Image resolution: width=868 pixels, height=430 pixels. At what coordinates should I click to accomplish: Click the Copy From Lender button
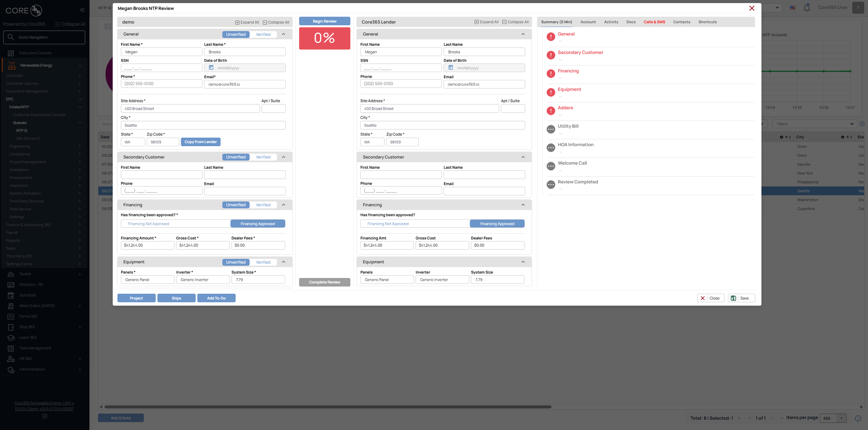[x=201, y=142]
